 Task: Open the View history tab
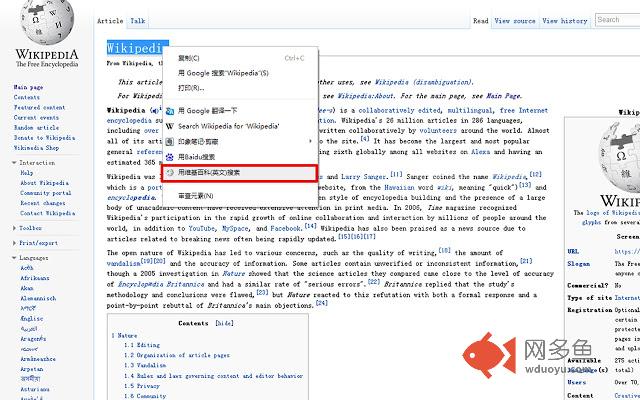coord(564,21)
